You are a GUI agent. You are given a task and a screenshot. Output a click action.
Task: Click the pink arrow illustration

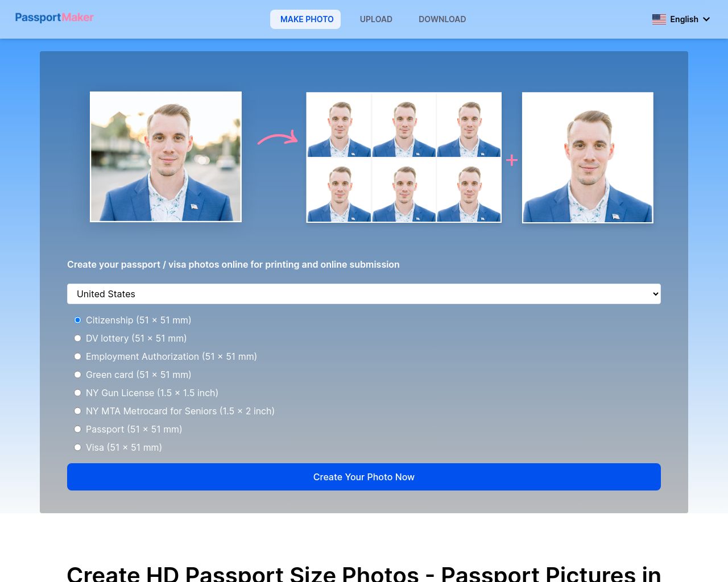(277, 138)
